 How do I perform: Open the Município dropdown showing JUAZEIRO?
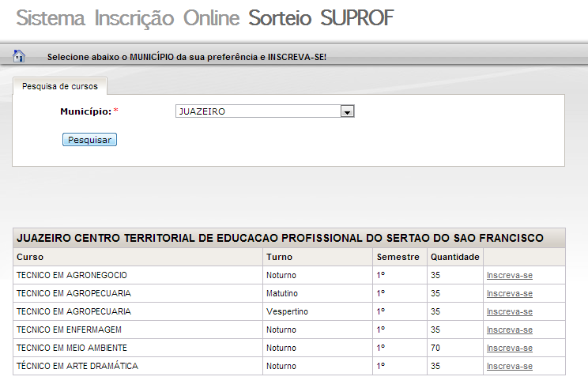click(265, 112)
